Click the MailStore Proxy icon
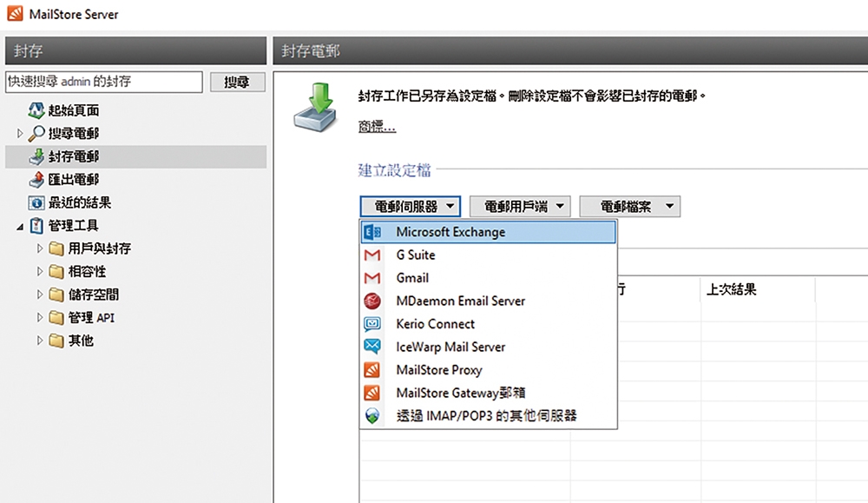The width and height of the screenshot is (868, 503). coord(372,370)
